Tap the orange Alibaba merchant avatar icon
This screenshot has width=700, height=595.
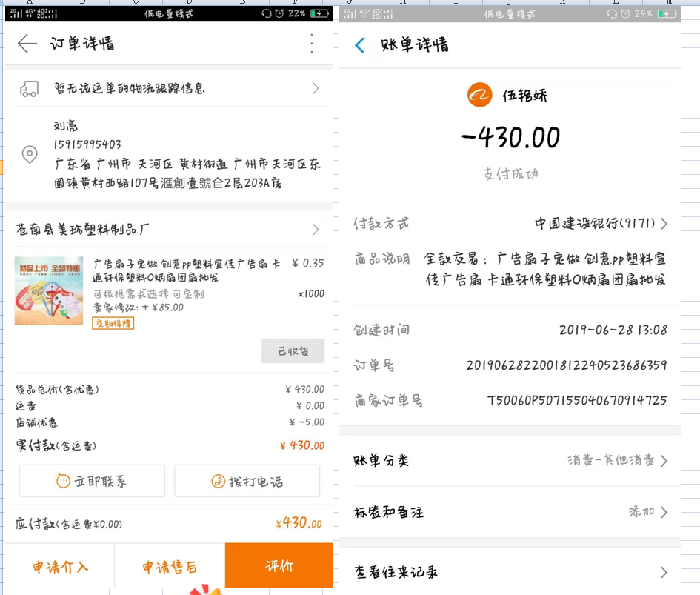pyautogui.click(x=479, y=95)
